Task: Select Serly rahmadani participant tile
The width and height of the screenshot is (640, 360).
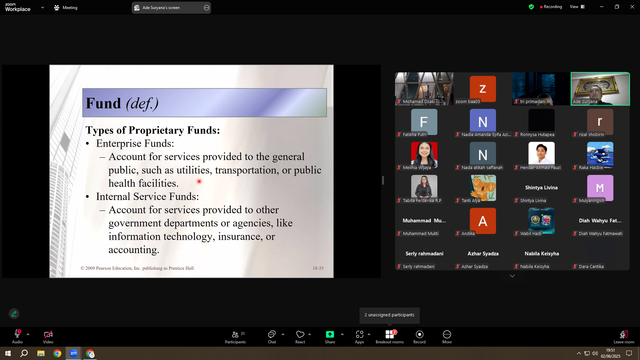Action: [424, 254]
